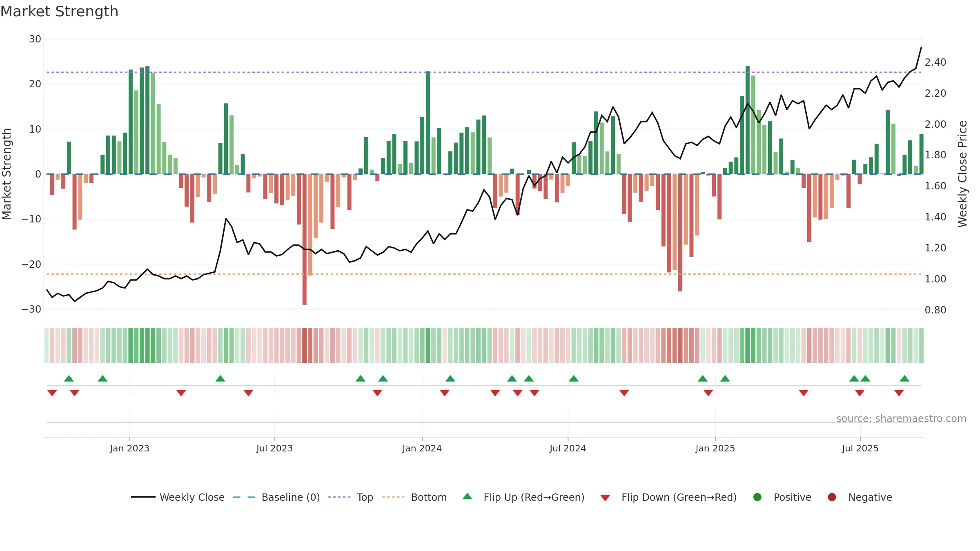The width and height of the screenshot is (980, 551).
Task: Click the Jan 2025 date label
Action: pyautogui.click(x=715, y=448)
